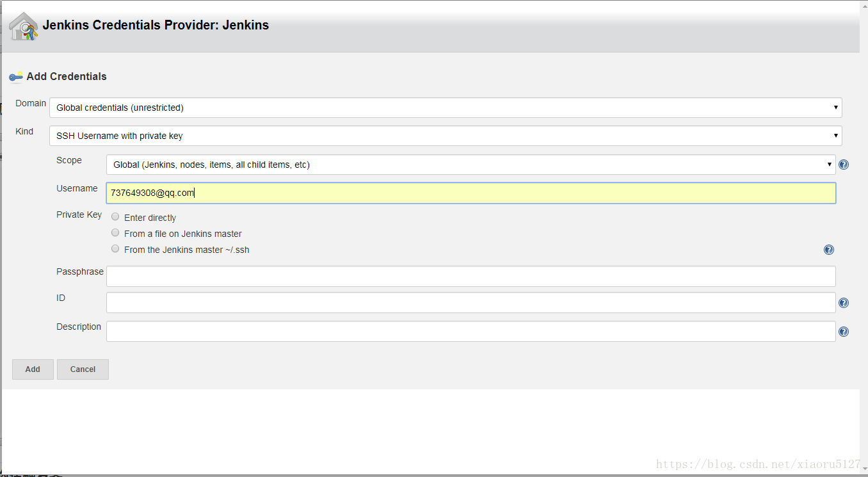Open the Domain dropdown
868x477 pixels.
click(x=446, y=108)
